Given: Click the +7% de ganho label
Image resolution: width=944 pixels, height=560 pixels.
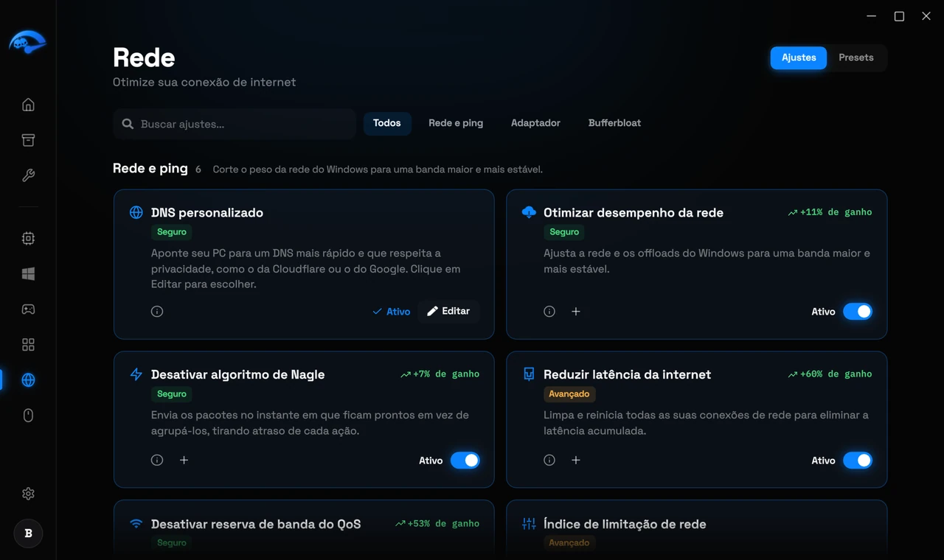Looking at the screenshot, I should coord(440,374).
